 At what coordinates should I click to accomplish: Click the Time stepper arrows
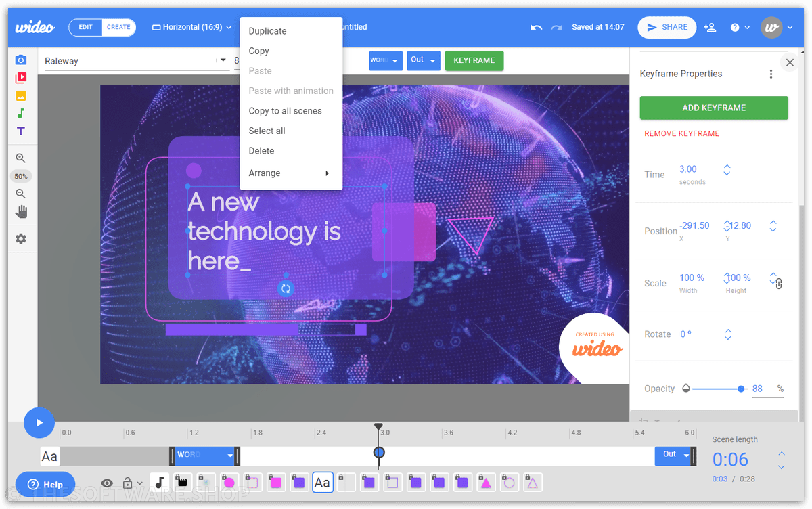coord(727,170)
